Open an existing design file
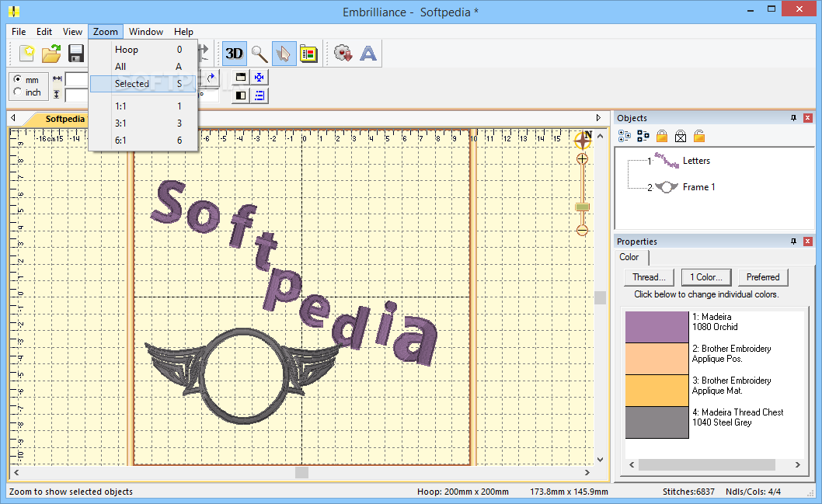Viewport: 822px width, 504px height. (51, 54)
